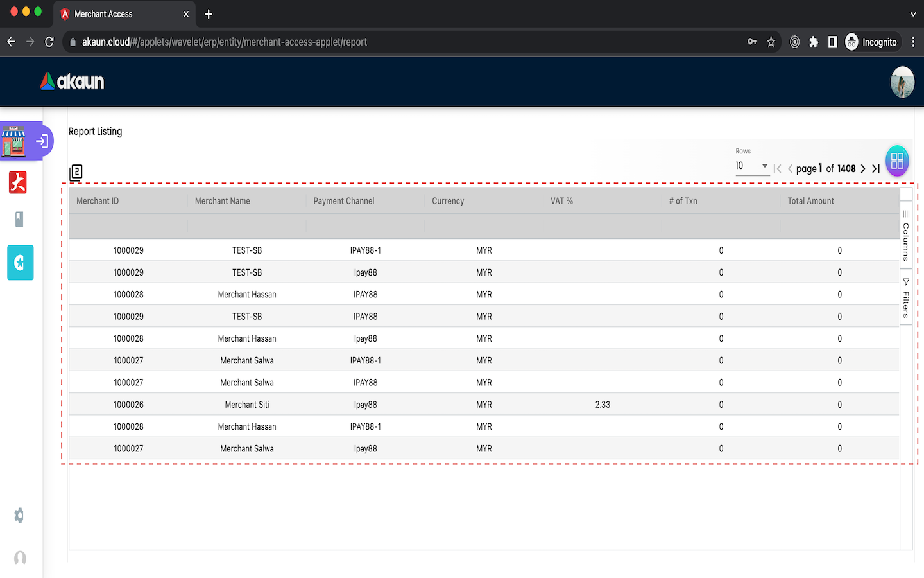Click the shop storefront applet icon

pos(14,141)
